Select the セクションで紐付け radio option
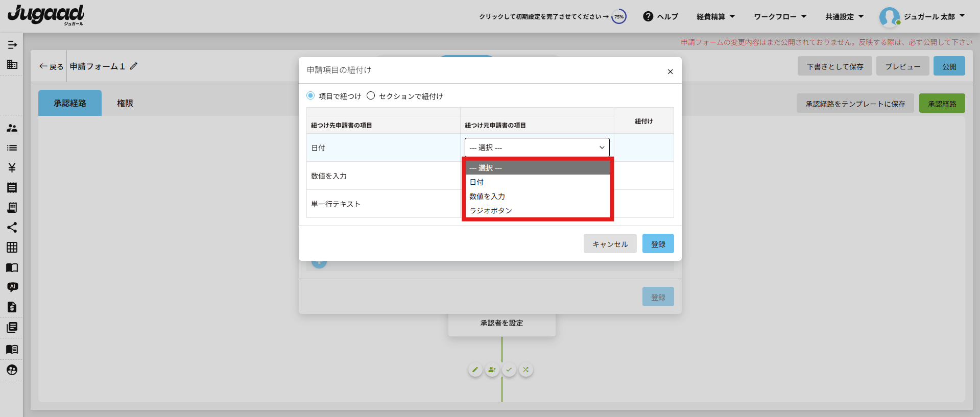 371,96
